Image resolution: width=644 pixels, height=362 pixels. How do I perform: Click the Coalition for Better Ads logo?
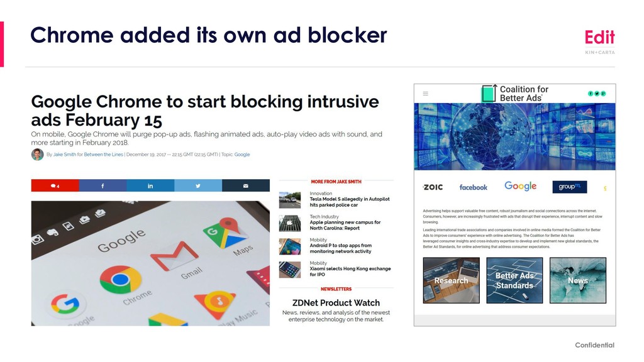(515, 94)
